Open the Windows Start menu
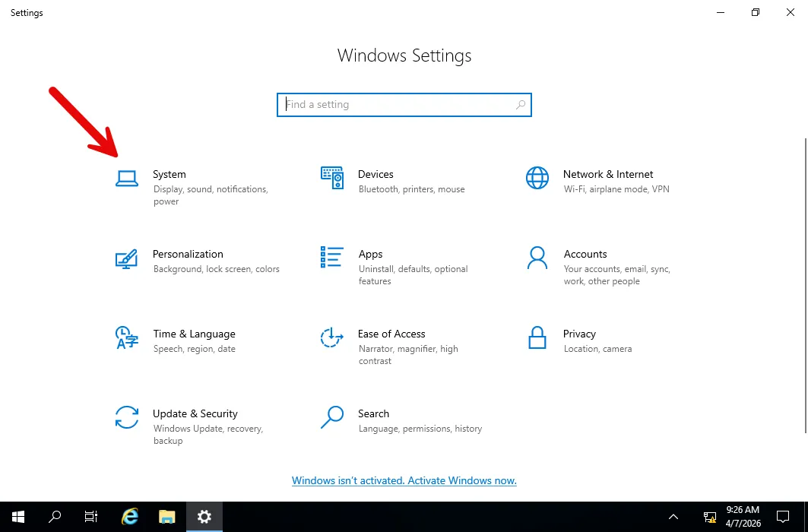Image resolution: width=808 pixels, height=532 pixels. pyautogui.click(x=17, y=517)
